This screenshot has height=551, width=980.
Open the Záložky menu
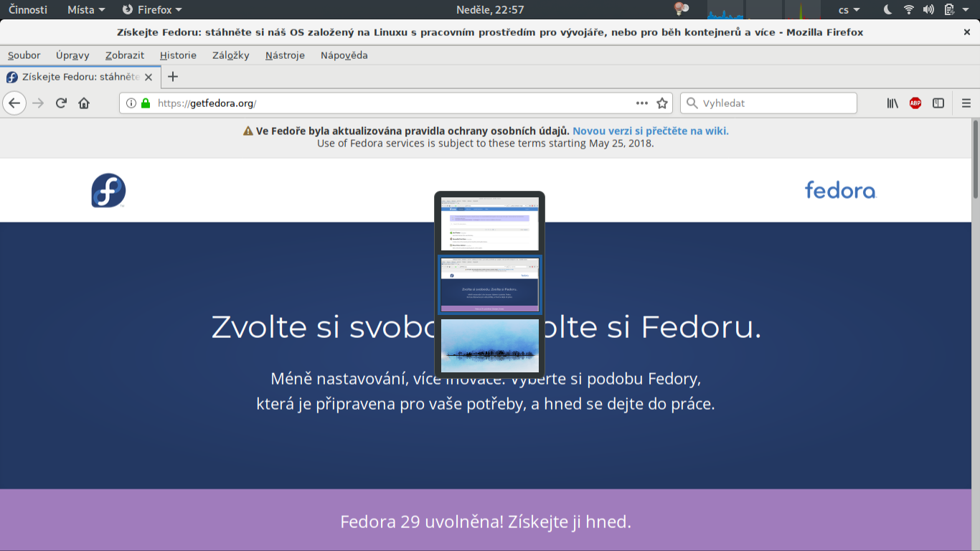click(x=231, y=55)
